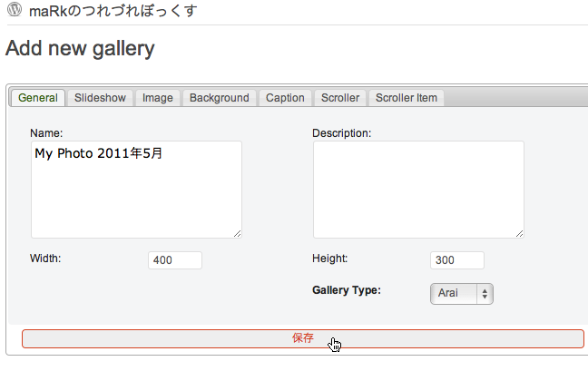The height and width of the screenshot is (371, 588).
Task: Open the Image tab
Action: click(x=158, y=98)
